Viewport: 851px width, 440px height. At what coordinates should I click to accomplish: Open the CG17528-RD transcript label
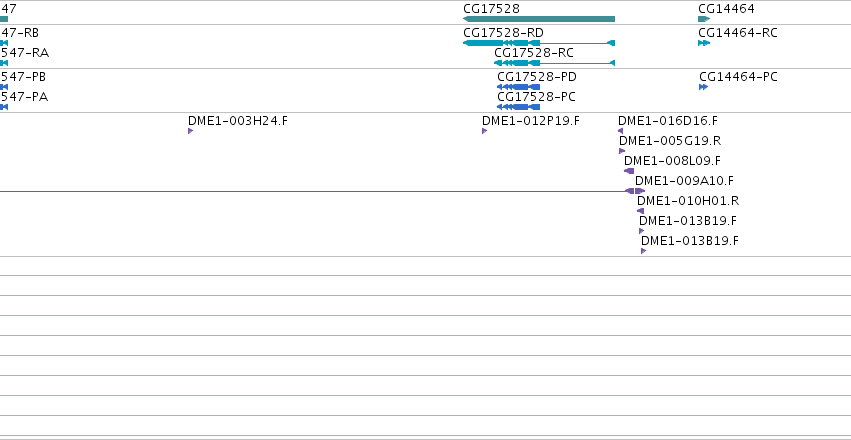click(503, 33)
